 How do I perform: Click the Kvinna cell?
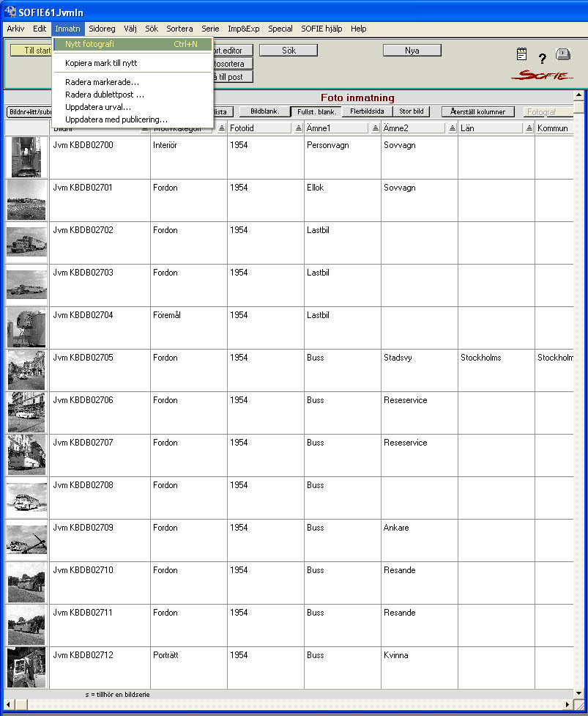pyautogui.click(x=420, y=668)
